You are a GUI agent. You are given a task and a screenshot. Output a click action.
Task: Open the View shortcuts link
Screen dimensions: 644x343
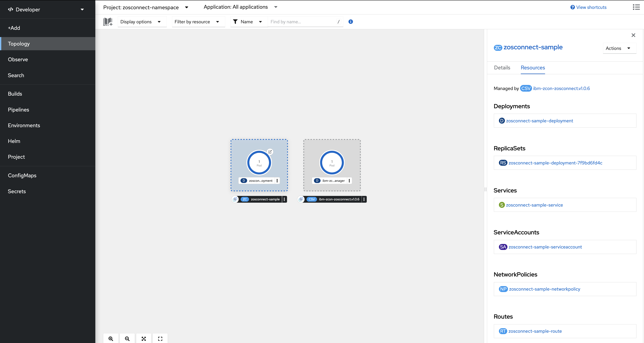coord(588,7)
